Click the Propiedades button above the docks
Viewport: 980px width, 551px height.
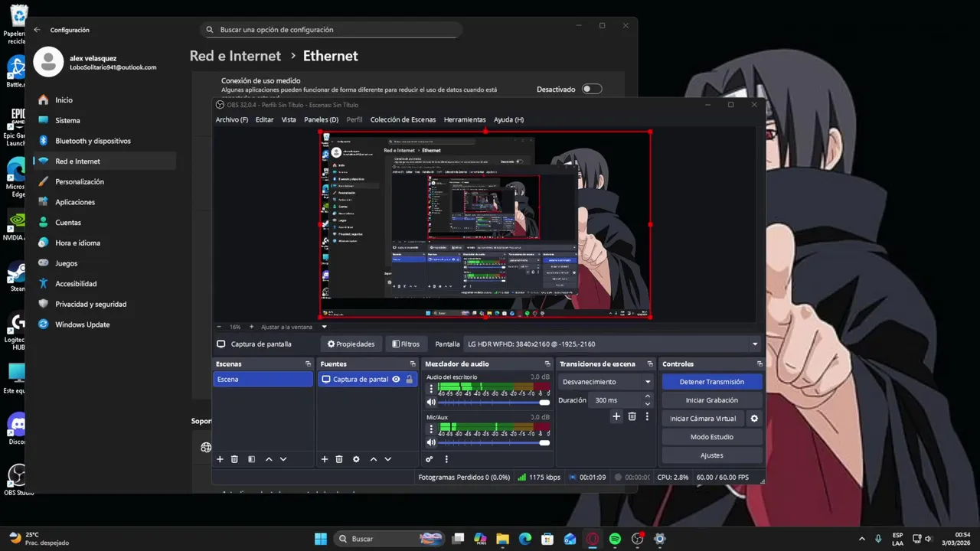pos(351,344)
